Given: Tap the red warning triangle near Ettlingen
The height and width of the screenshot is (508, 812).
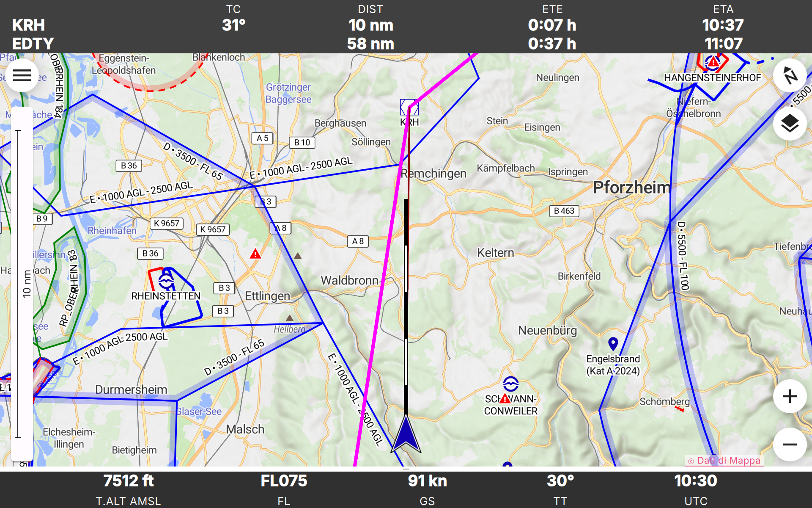Looking at the screenshot, I should coord(255,254).
